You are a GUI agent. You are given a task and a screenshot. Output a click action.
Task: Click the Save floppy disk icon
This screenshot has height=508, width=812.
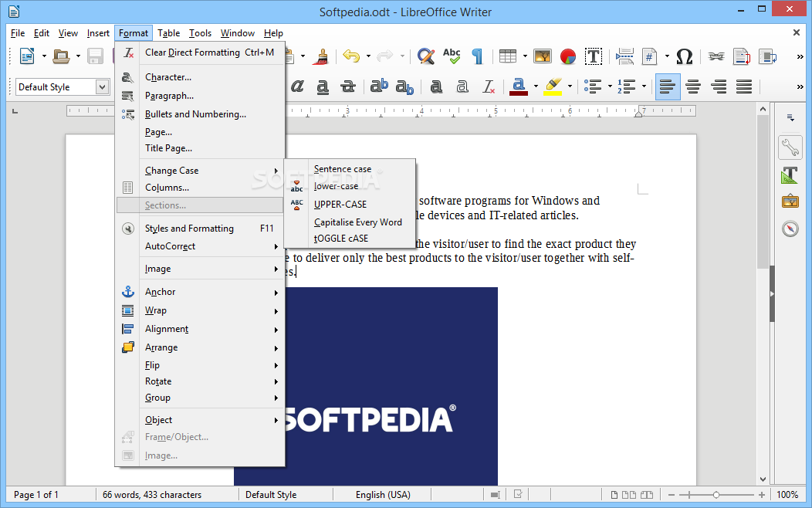point(95,56)
